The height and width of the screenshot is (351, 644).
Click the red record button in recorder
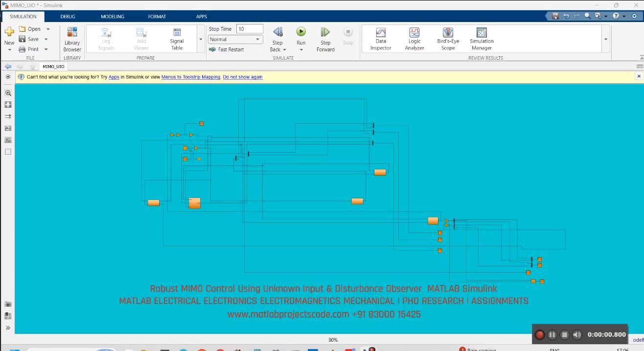(540, 335)
